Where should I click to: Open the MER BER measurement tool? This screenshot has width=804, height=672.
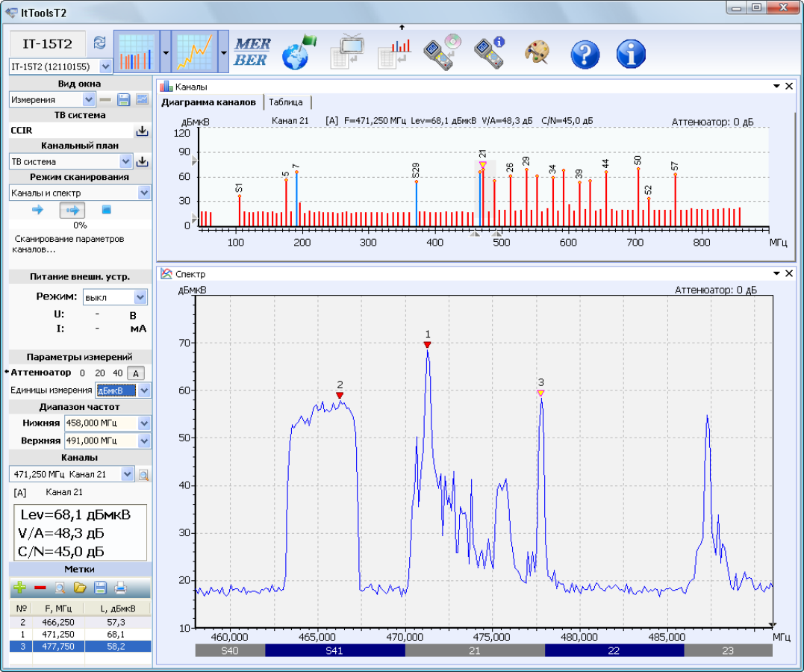[252, 52]
